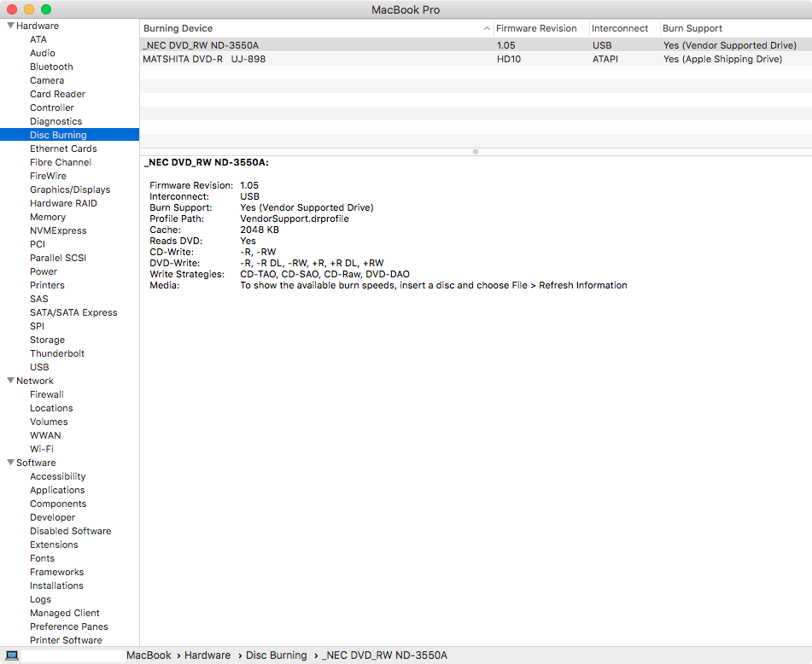Select Managed Client category
The width and height of the screenshot is (812, 664).
click(x=65, y=613)
